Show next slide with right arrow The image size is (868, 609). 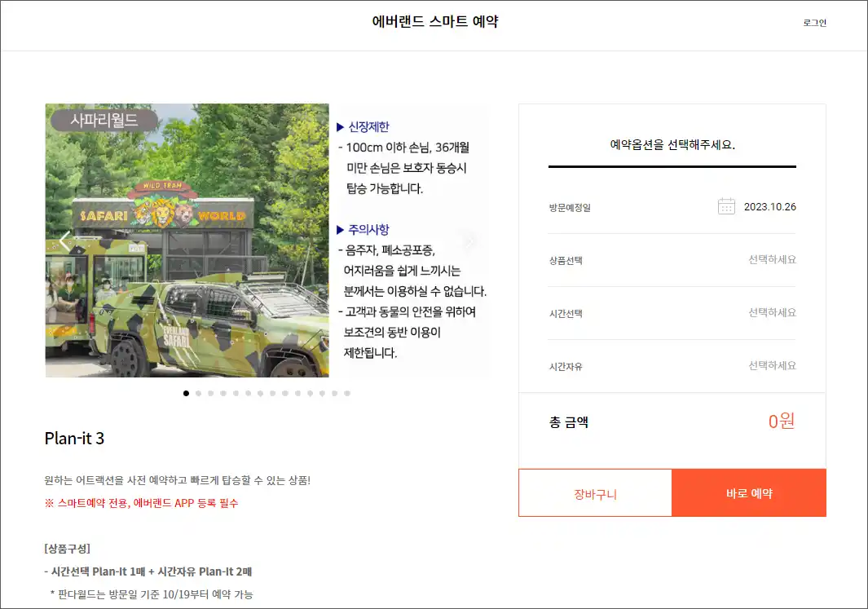[x=469, y=241]
